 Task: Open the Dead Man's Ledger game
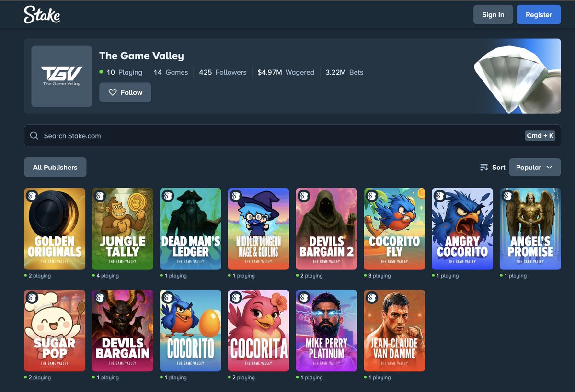pyautogui.click(x=191, y=229)
